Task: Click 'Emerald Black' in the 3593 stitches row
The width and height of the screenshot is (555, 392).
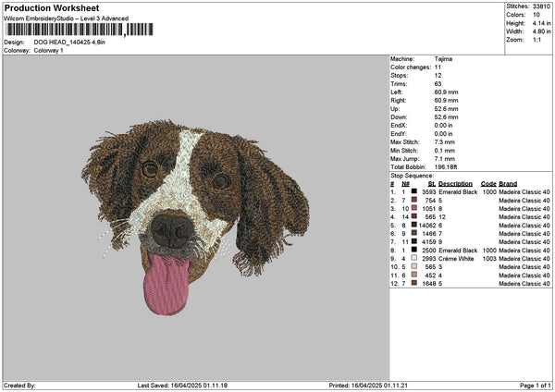Action: [x=458, y=192]
